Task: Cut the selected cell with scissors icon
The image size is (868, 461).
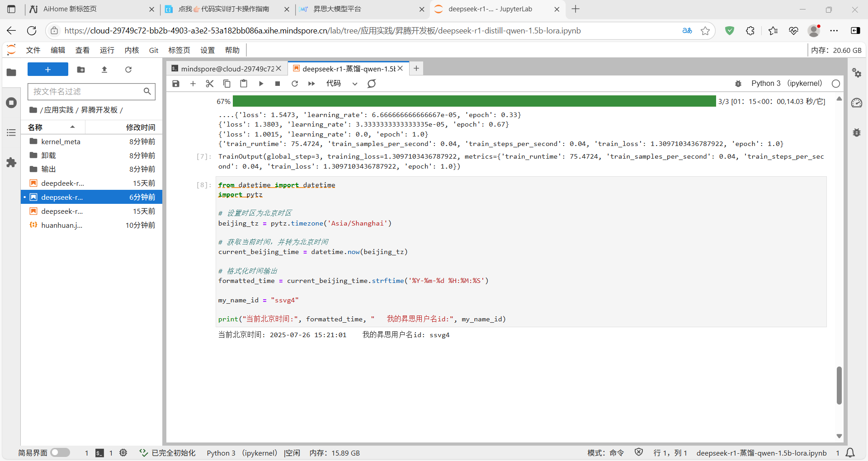Action: click(x=209, y=84)
